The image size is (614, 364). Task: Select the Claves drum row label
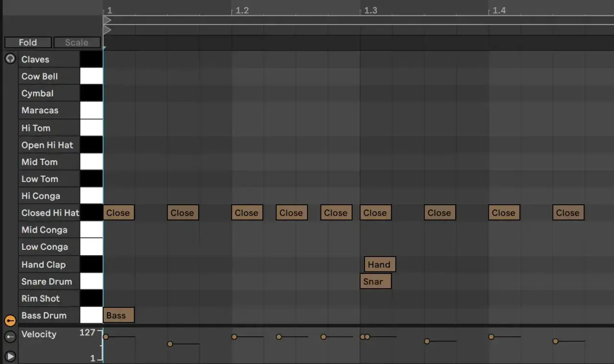click(49, 59)
